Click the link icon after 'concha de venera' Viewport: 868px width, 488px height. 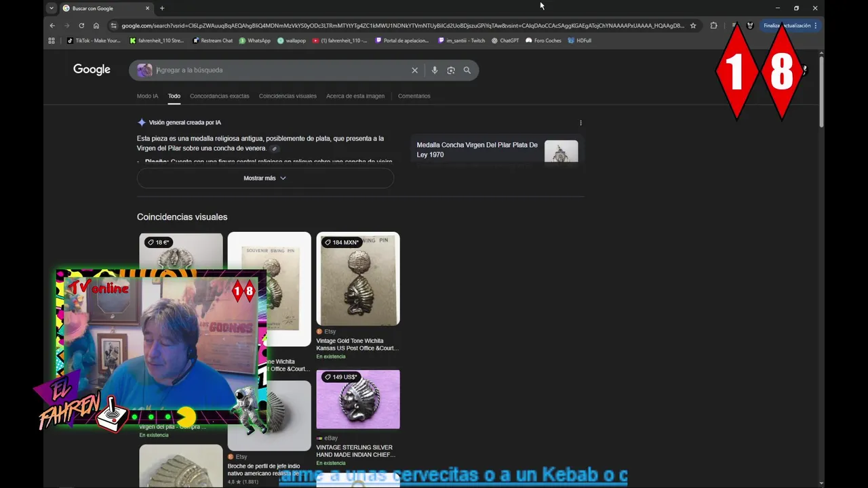point(274,148)
